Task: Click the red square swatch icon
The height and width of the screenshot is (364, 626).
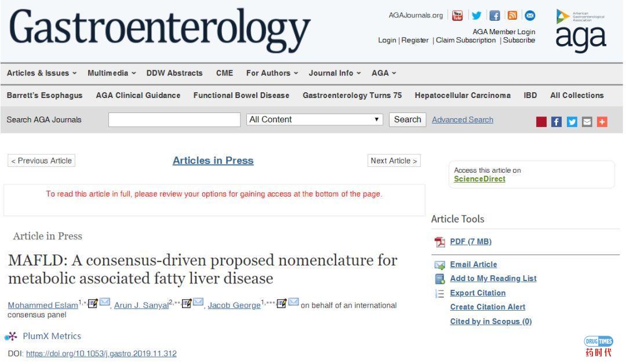Action: (x=541, y=122)
